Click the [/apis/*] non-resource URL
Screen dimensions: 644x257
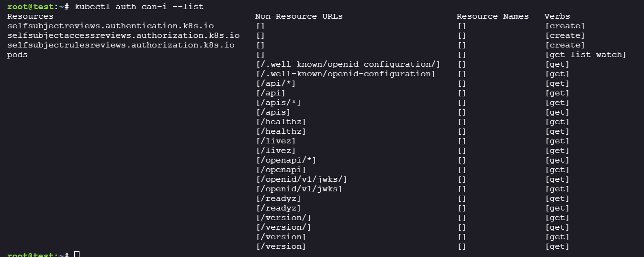click(278, 103)
